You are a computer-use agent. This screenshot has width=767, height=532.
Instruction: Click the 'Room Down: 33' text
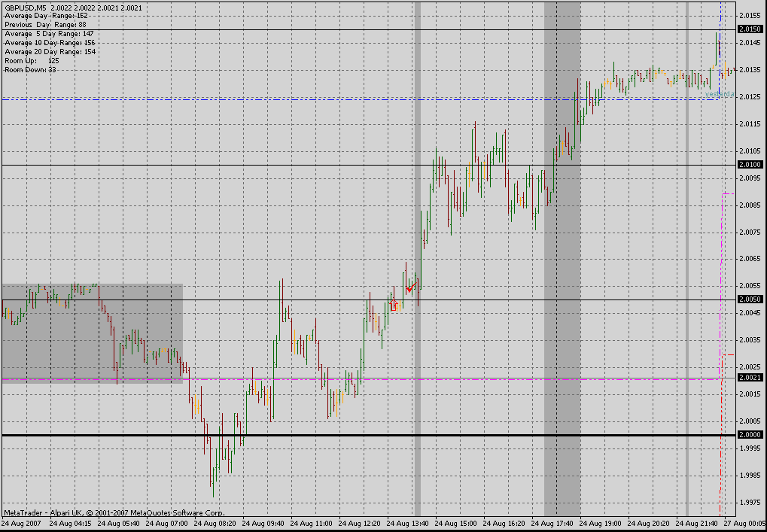pos(30,70)
